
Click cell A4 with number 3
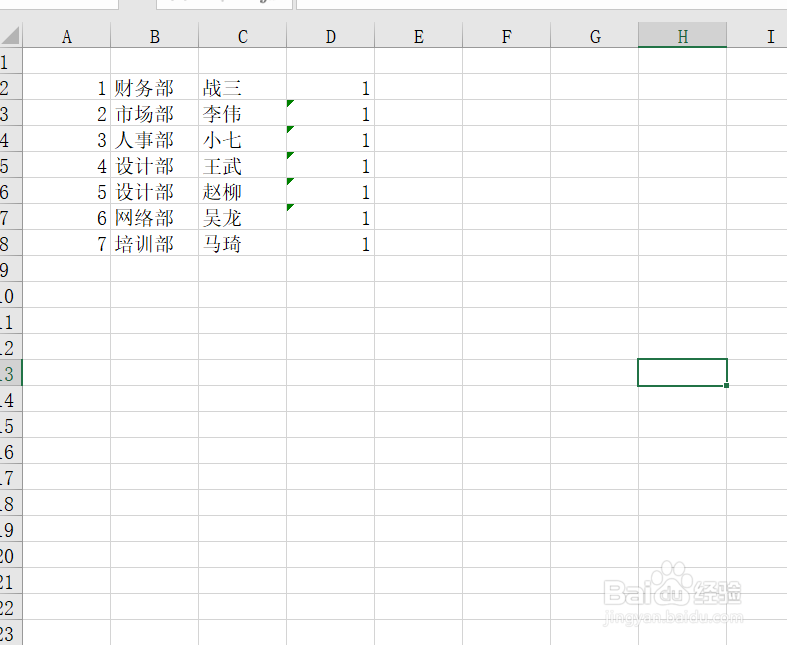click(67, 139)
